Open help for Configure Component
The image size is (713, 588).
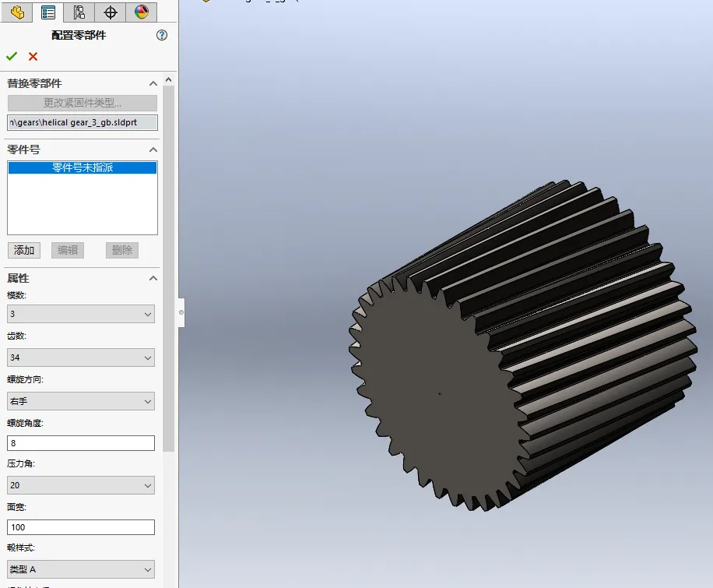161,35
